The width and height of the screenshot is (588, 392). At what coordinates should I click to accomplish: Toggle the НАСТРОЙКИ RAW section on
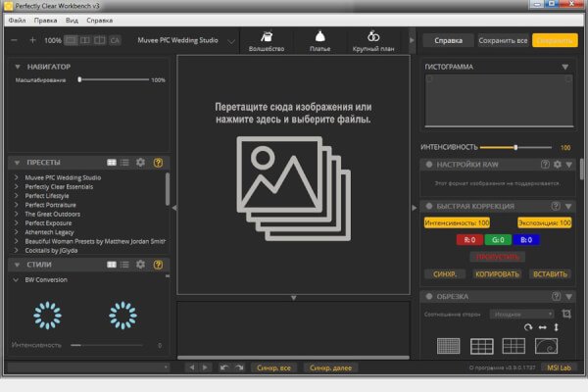429,165
